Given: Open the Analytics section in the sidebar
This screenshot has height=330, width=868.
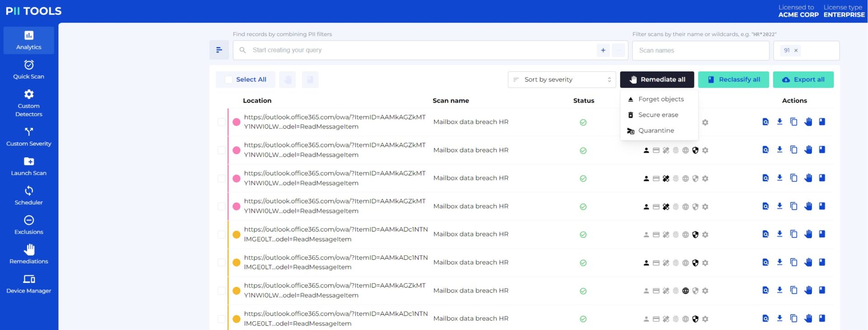Looking at the screenshot, I should pos(29,40).
